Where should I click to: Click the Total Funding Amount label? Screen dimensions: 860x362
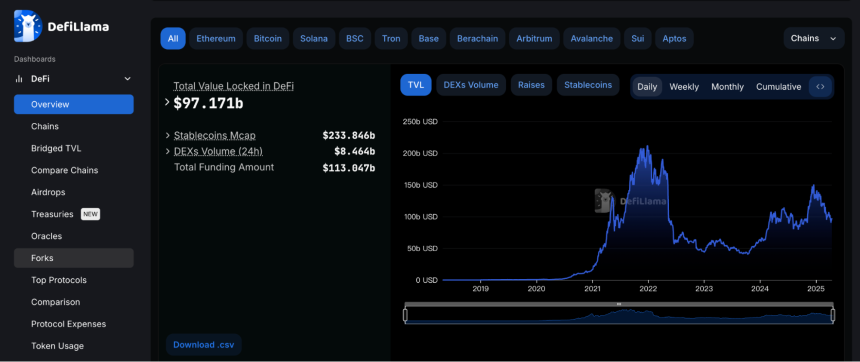224,167
